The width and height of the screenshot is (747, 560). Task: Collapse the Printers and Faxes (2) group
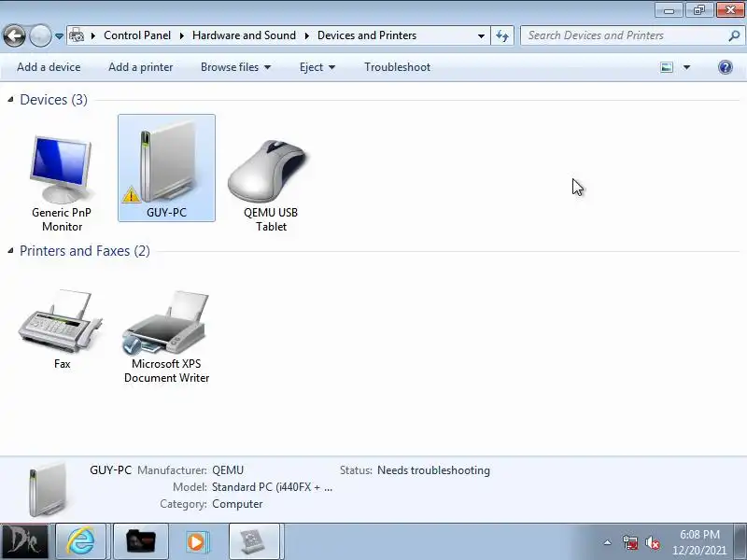coord(10,250)
